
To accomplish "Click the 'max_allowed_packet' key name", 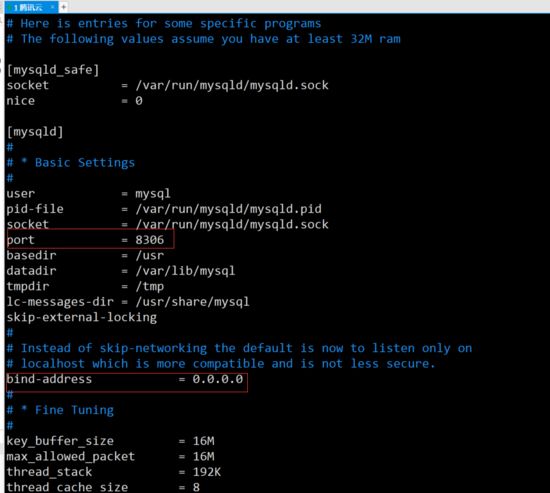I will coord(71,457).
